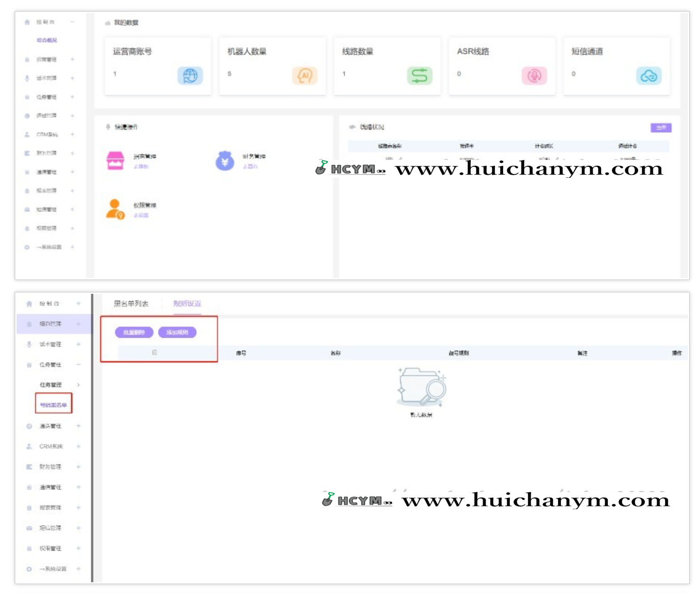Image resolution: width=700 pixels, height=593 pixels.
Task: Click the AI head icon in 机器人数量 card
Action: point(304,76)
